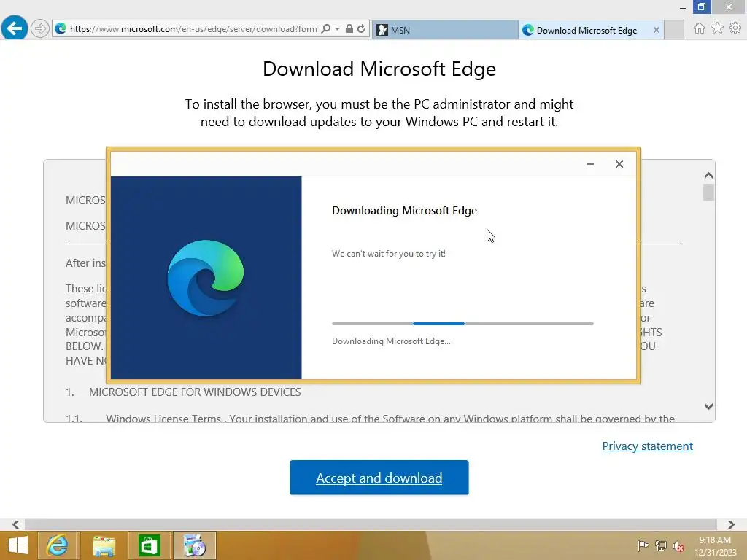This screenshot has width=747, height=560.
Task: Close the Download Microsoft Edge tab
Action: [656, 30]
